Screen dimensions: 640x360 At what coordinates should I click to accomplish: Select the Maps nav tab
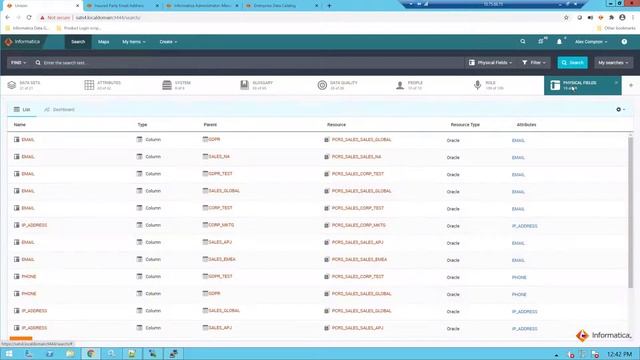click(x=103, y=42)
